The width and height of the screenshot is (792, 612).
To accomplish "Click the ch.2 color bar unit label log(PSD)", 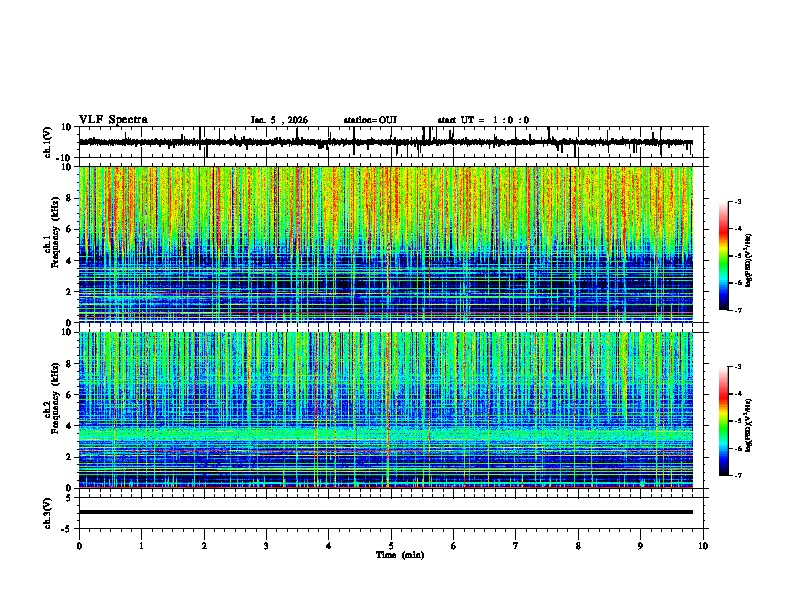I will pos(748,425).
